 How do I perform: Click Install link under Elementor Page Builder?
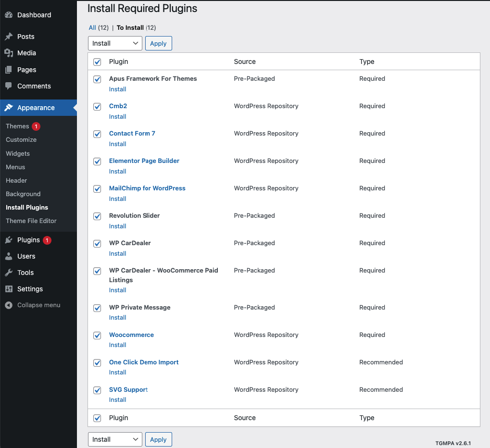click(117, 172)
